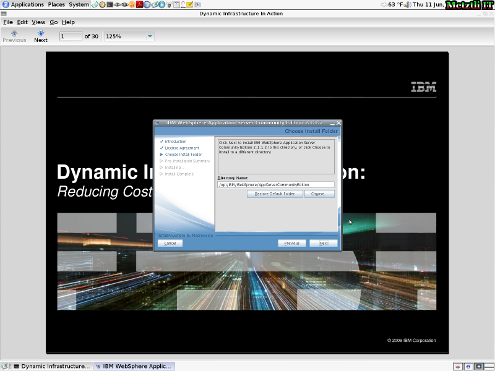Click the date Thu 11 Jun clock
Screen dimensions: 495x371
pyautogui.click(x=428, y=5)
